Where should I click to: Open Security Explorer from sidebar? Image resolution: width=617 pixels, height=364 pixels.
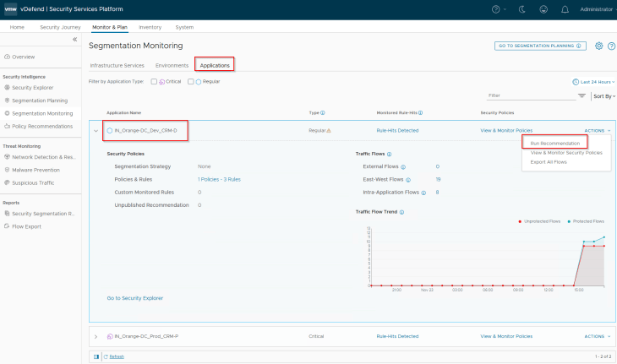(34, 88)
